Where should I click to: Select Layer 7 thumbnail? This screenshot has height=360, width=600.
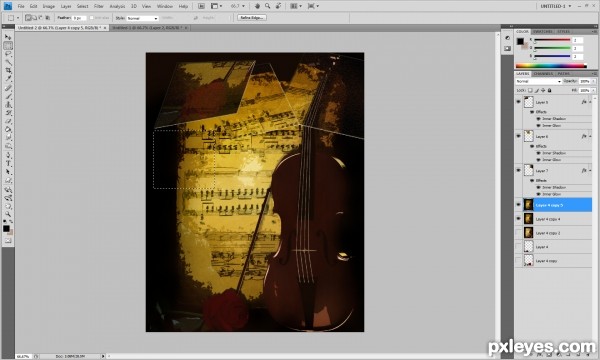tap(528, 170)
